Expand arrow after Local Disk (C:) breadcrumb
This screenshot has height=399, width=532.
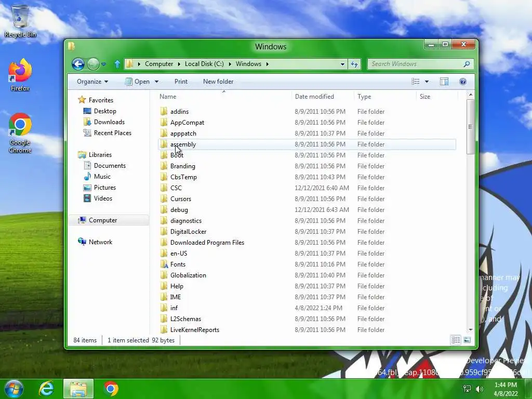pyautogui.click(x=230, y=64)
